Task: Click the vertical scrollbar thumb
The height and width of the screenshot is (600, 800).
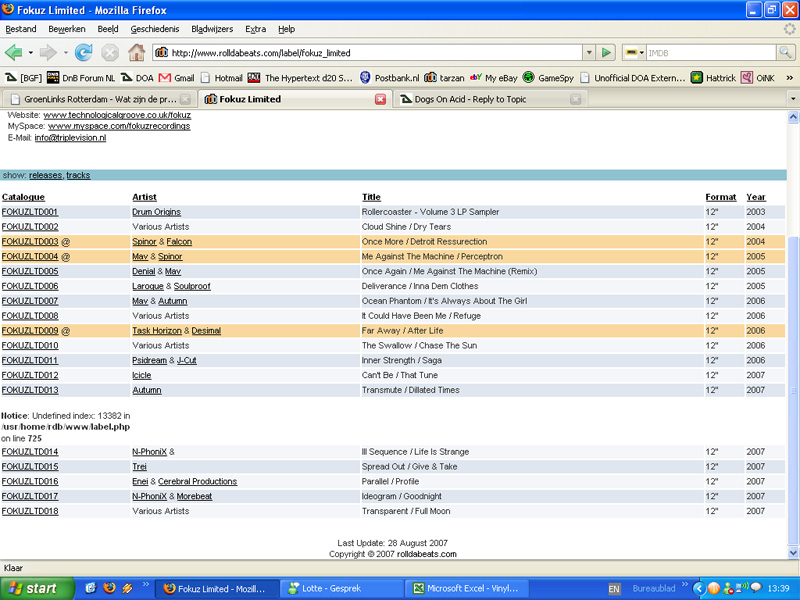Action: [x=793, y=388]
